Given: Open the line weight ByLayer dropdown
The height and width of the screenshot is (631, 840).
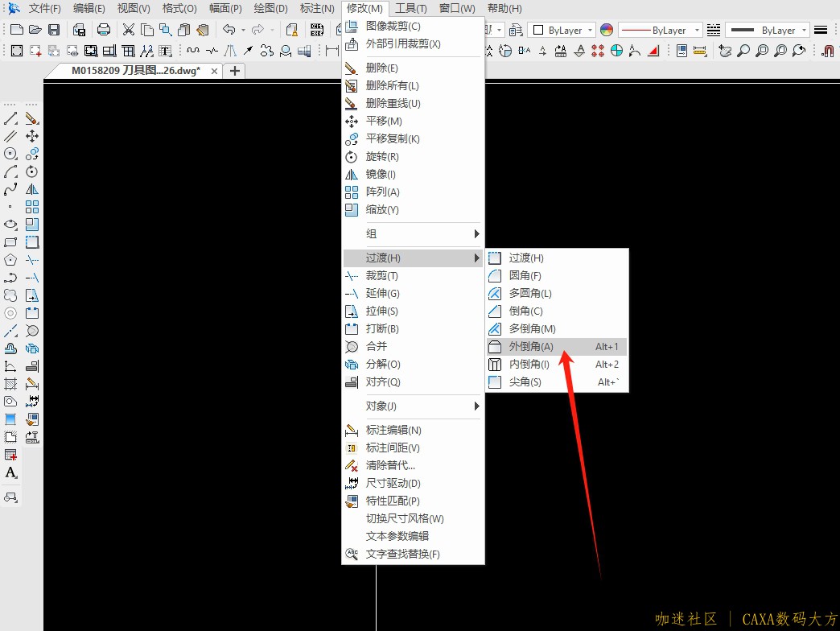Looking at the screenshot, I should pyautogui.click(x=767, y=30).
